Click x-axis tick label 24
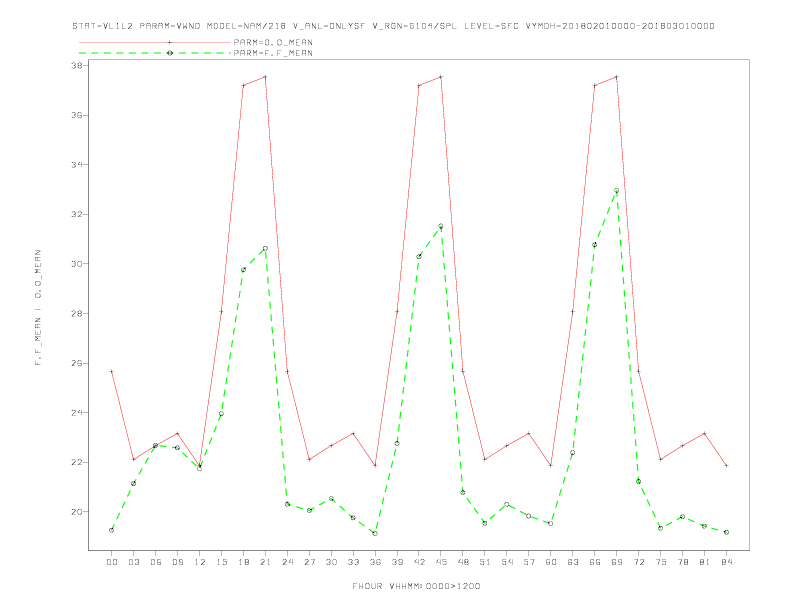Viewport: 792px width, 612px height. pyautogui.click(x=287, y=562)
